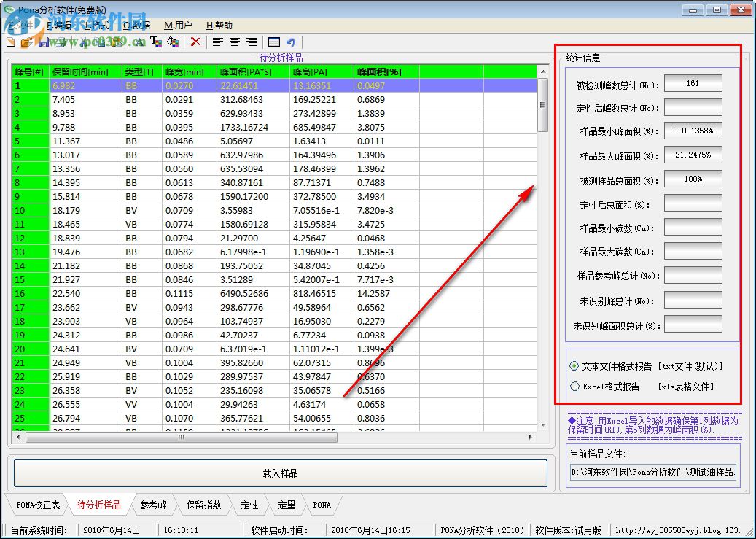The image size is (756, 539).
Task: Click the 峰面积[%] column header
Action: pyautogui.click(x=386, y=72)
